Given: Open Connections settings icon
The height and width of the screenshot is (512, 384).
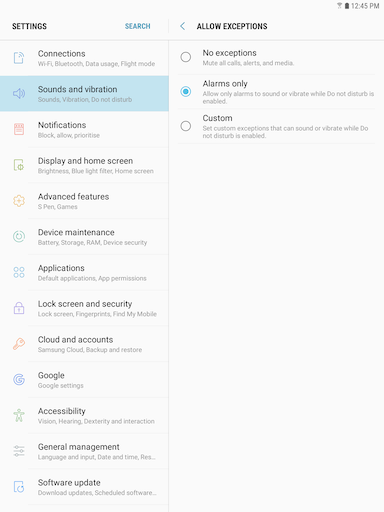Looking at the screenshot, I should point(19,58).
